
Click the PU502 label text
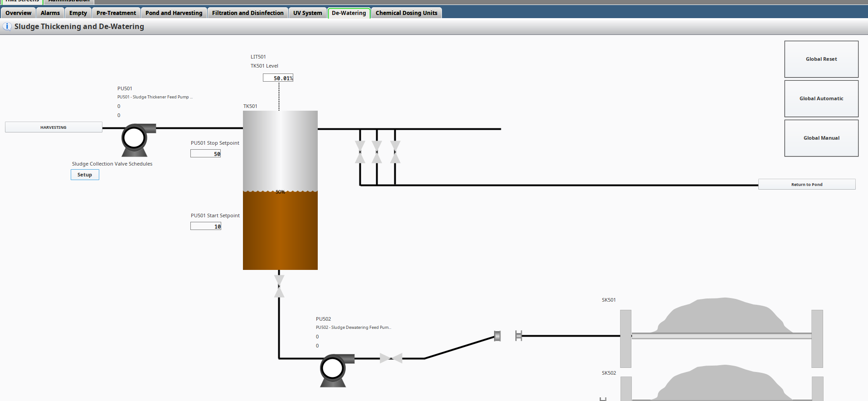[323, 319]
